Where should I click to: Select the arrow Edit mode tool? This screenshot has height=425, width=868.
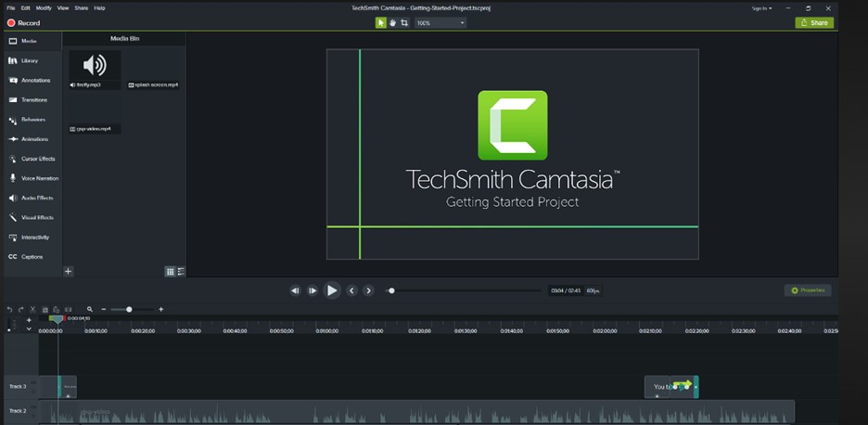[x=381, y=22]
